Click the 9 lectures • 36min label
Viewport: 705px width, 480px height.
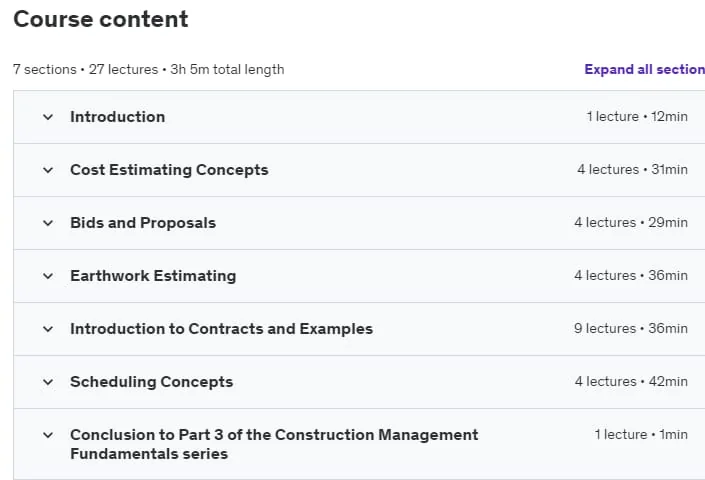tap(631, 329)
